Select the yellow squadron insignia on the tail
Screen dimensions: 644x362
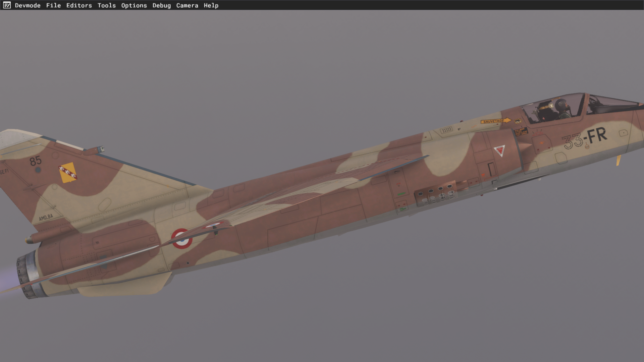[x=68, y=173]
